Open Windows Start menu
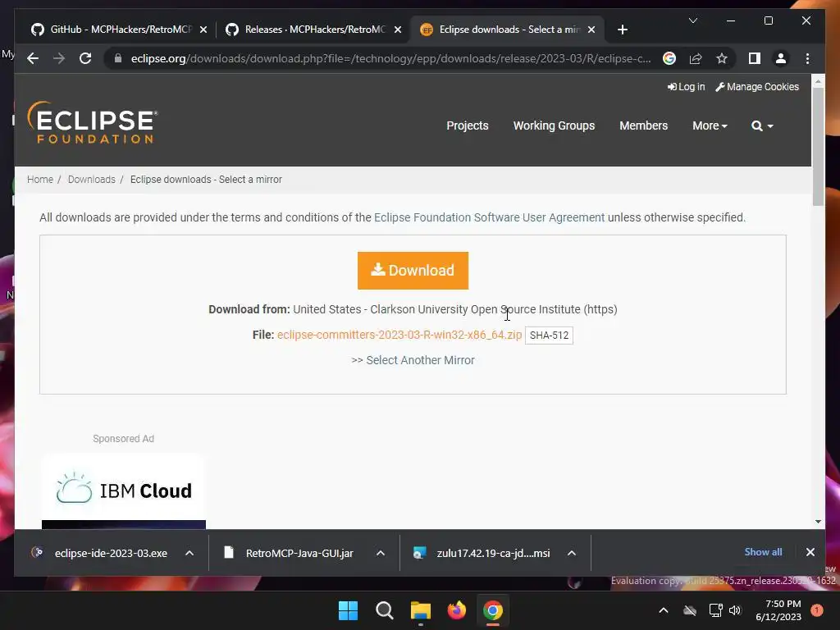Screen dimensions: 840x630 pyautogui.click(x=348, y=610)
